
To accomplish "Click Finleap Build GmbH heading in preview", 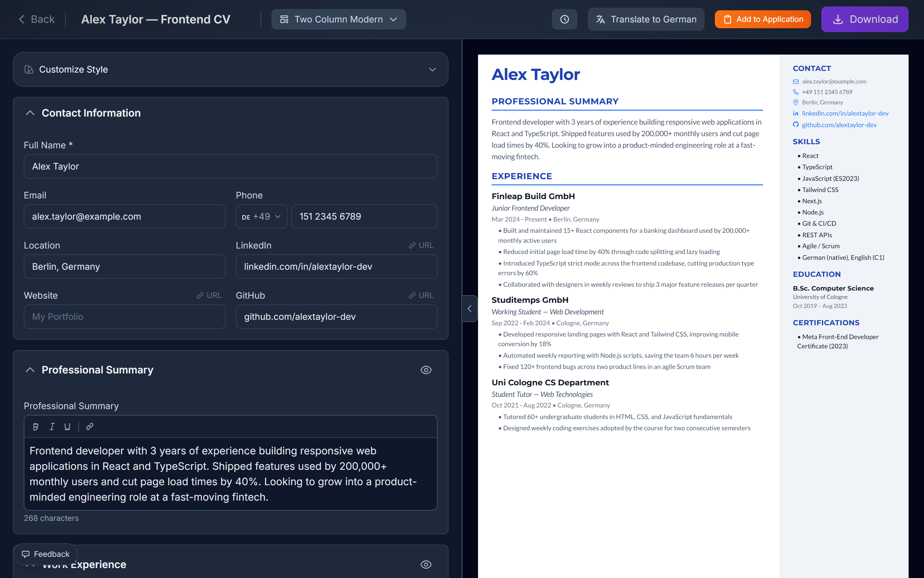I will 533,196.
